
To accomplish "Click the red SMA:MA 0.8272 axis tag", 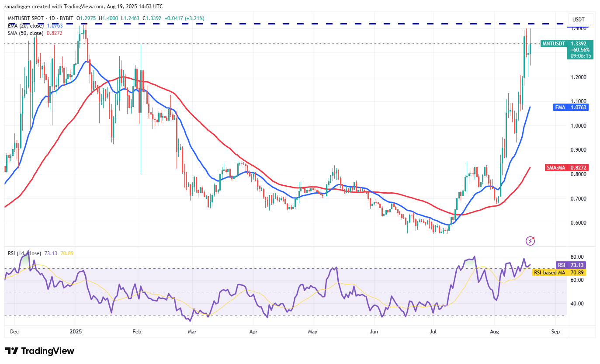I will point(567,167).
